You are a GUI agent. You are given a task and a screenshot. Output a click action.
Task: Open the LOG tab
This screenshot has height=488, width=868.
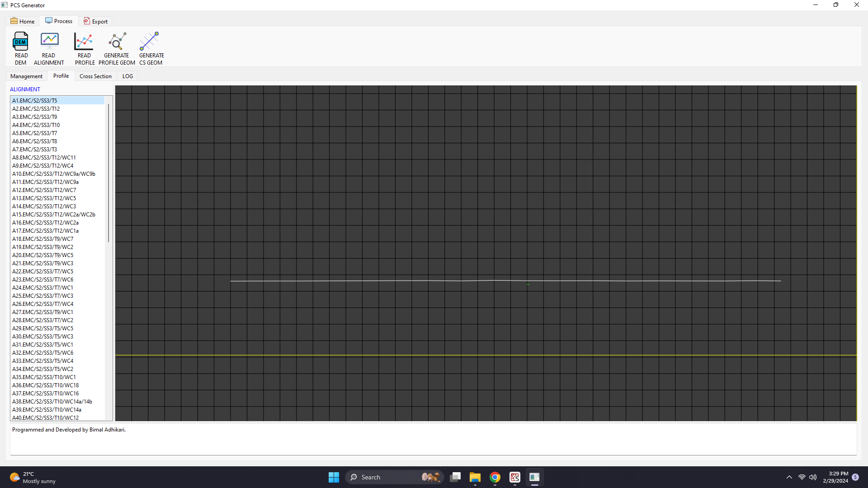tap(127, 76)
